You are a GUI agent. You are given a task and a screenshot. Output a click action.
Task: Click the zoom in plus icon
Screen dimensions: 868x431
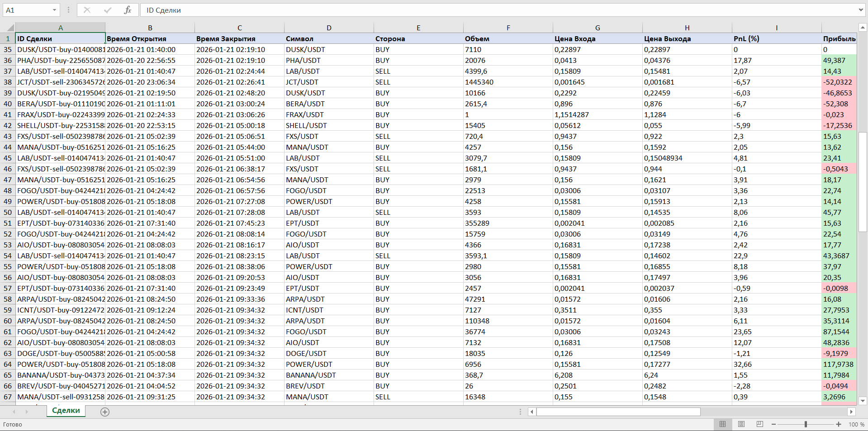pyautogui.click(x=839, y=424)
